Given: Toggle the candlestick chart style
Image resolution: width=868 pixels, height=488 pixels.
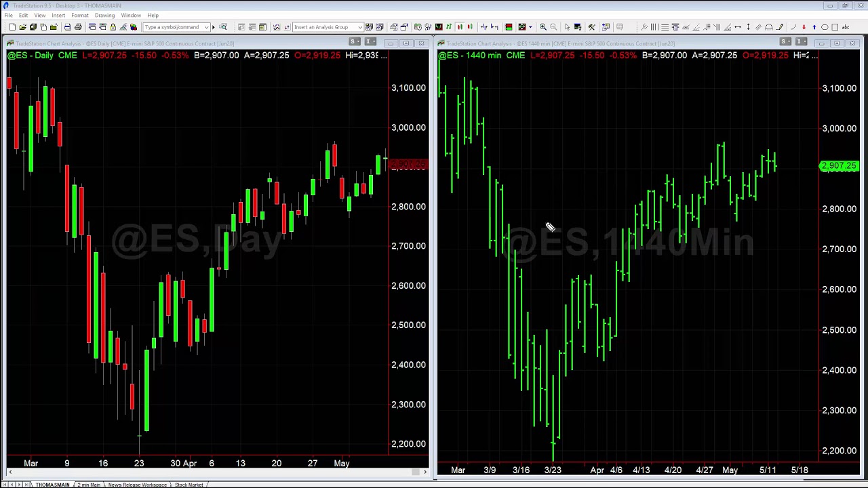Looking at the screenshot, I should click(x=460, y=27).
